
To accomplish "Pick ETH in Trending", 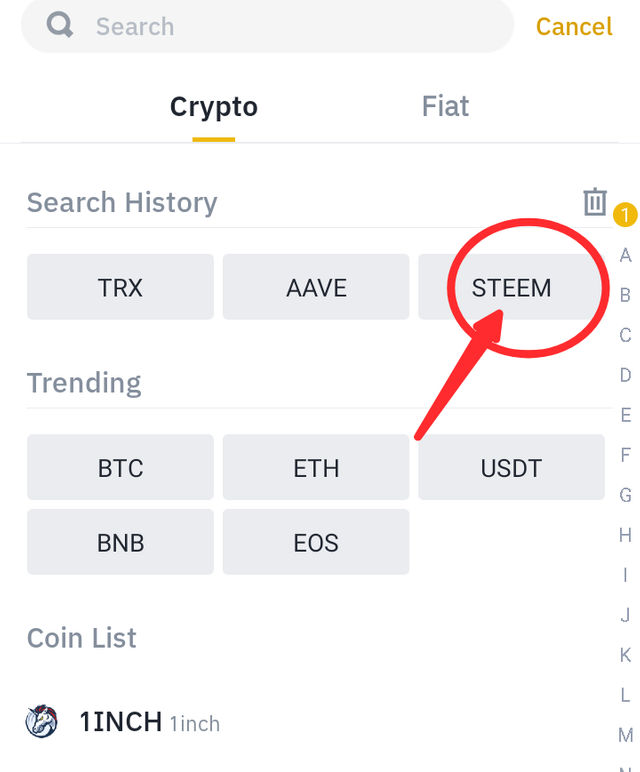I will pyautogui.click(x=316, y=467).
